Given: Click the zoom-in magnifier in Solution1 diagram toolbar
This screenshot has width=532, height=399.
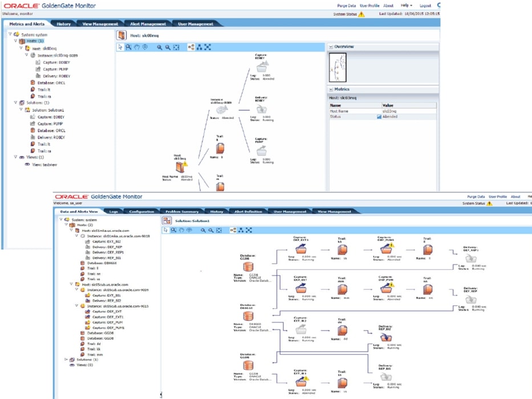Looking at the screenshot, I should click(x=203, y=230).
